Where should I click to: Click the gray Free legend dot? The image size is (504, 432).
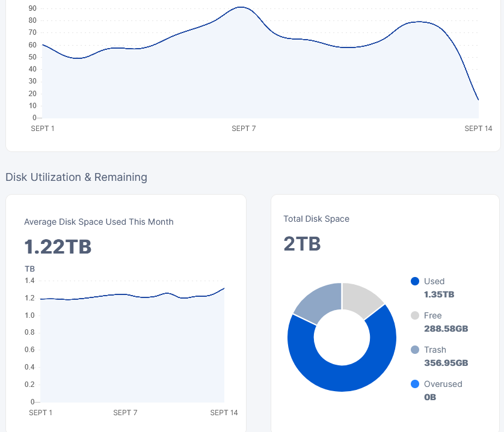(x=414, y=315)
